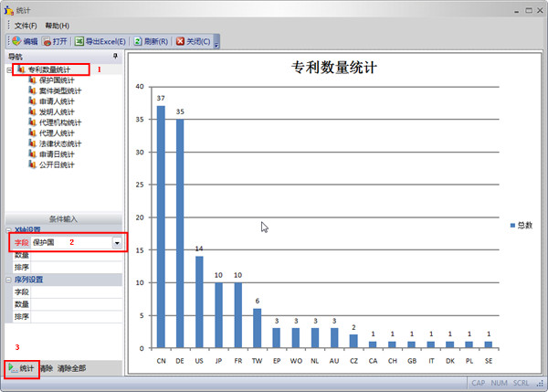The height and width of the screenshot is (392, 548).
Task: Collapse the 序列设置 section
Action: 9,281
